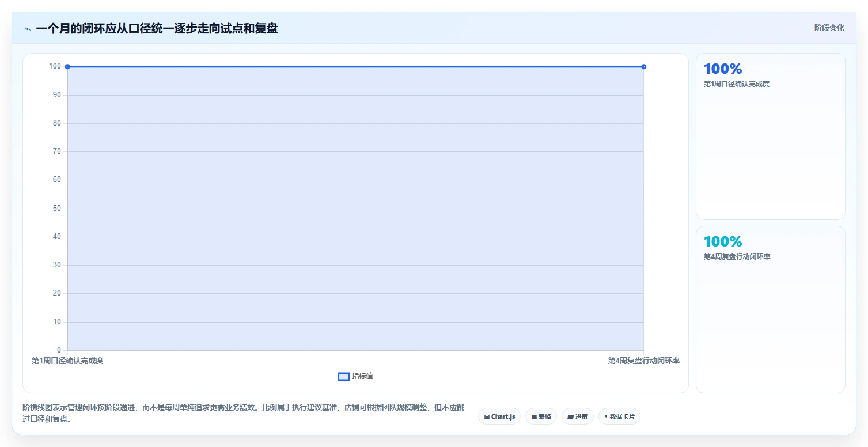This screenshot has height=447, width=868.
Task: Click card caption 第4周复盘行动闭环率
Action: click(737, 257)
